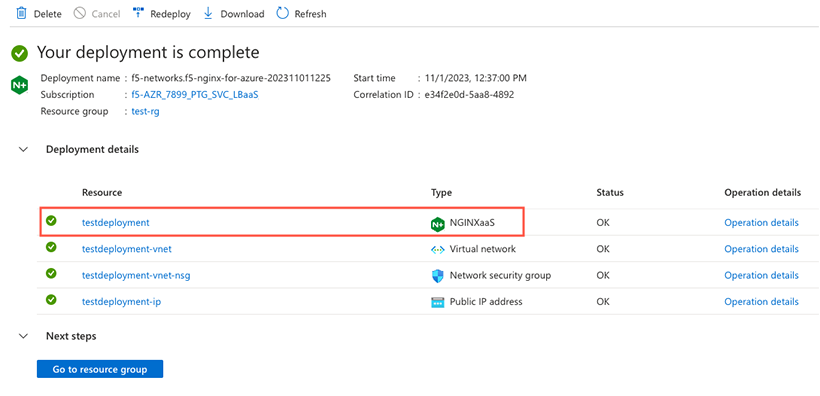Screen dimensions: 820x396
Task: Click the NGINX N+ logo beside Deployment name
Action: [x=19, y=85]
